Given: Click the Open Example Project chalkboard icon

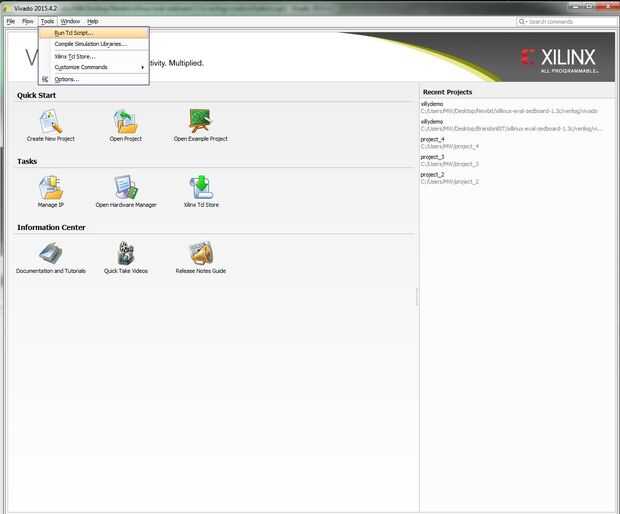Looking at the screenshot, I should 200,121.
